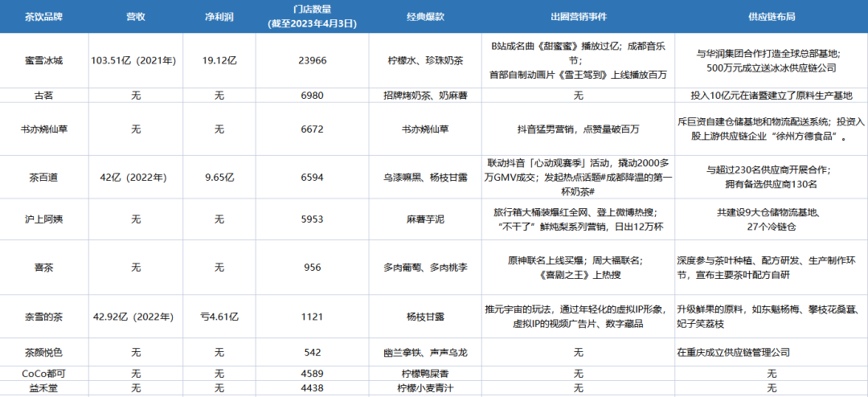Screen dimensions: 868x397
Task: Click store count 6980
Action: pyautogui.click(x=311, y=96)
